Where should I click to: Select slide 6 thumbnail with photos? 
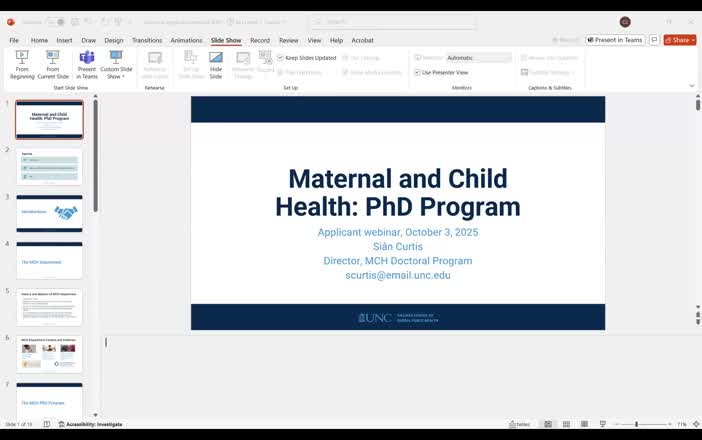pyautogui.click(x=49, y=355)
